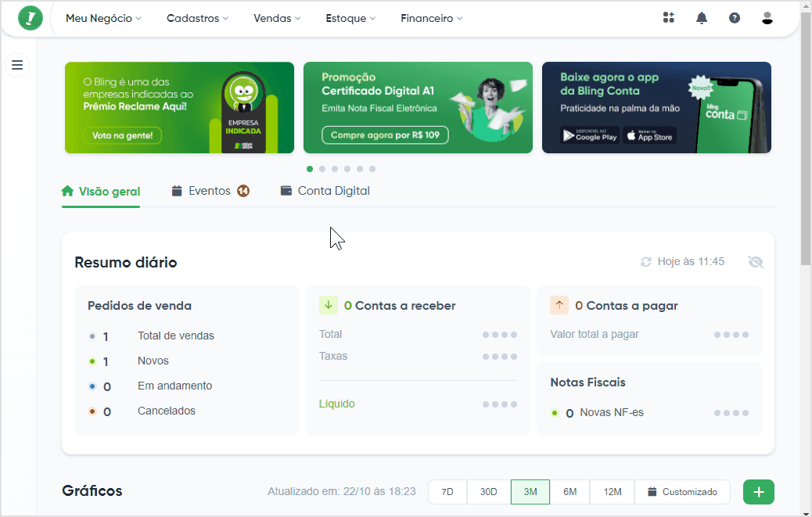Select the 6M chart period
Screen dimensions: 812x517
click(569, 492)
